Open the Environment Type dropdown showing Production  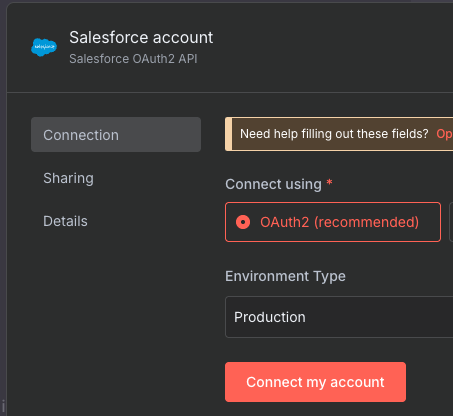(x=339, y=317)
